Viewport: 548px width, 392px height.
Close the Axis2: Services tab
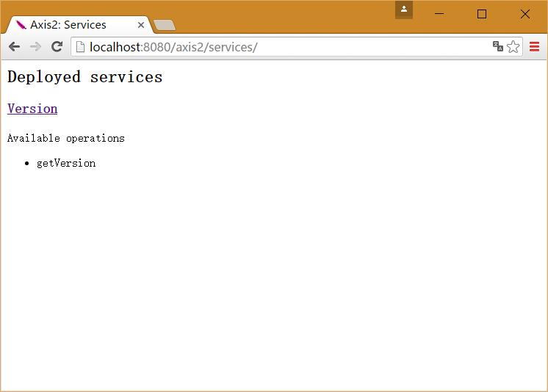coord(141,25)
